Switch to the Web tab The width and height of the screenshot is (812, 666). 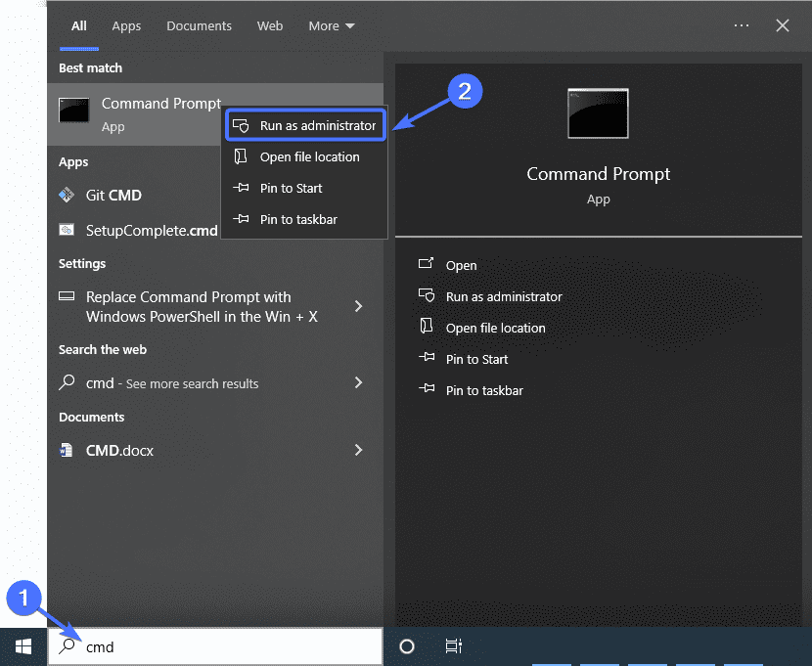coord(270,25)
